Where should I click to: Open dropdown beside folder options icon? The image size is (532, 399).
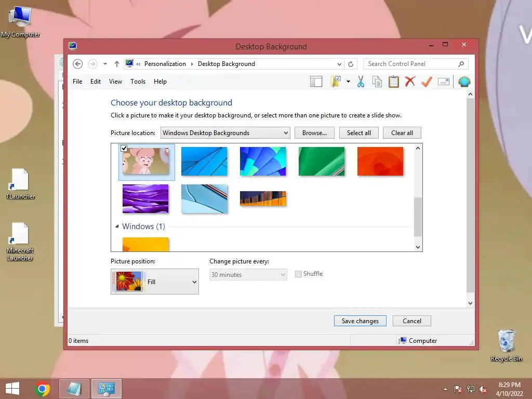349,82
